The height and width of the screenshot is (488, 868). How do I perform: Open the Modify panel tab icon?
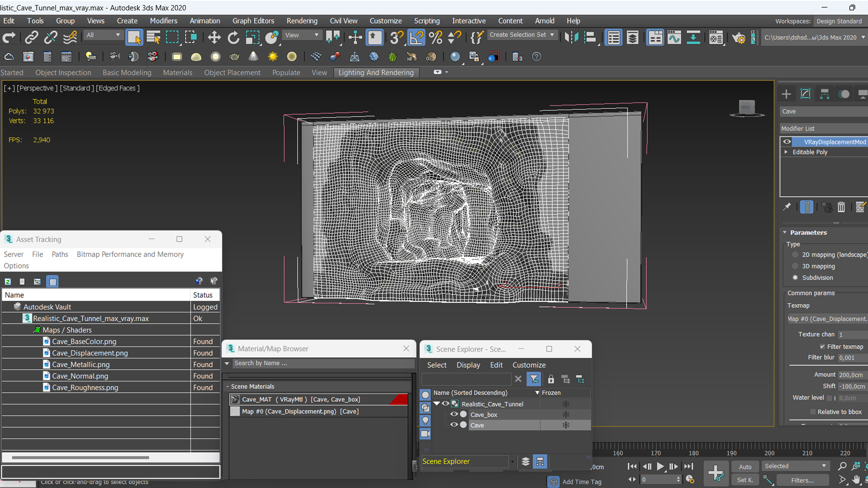click(x=806, y=94)
